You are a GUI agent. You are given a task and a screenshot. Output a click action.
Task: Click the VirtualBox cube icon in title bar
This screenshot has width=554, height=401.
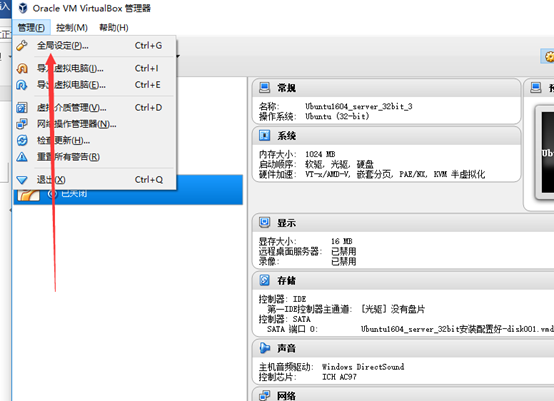[23, 8]
